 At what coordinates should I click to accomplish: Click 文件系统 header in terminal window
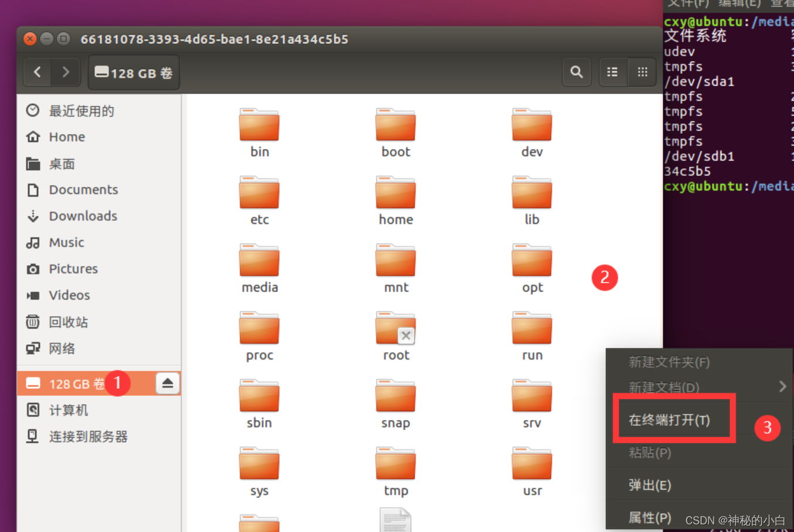click(x=695, y=36)
